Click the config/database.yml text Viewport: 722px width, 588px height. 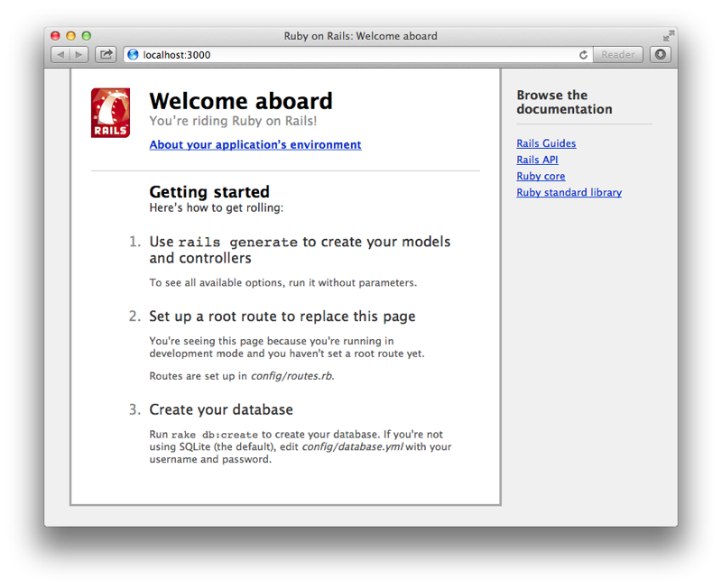(x=352, y=446)
